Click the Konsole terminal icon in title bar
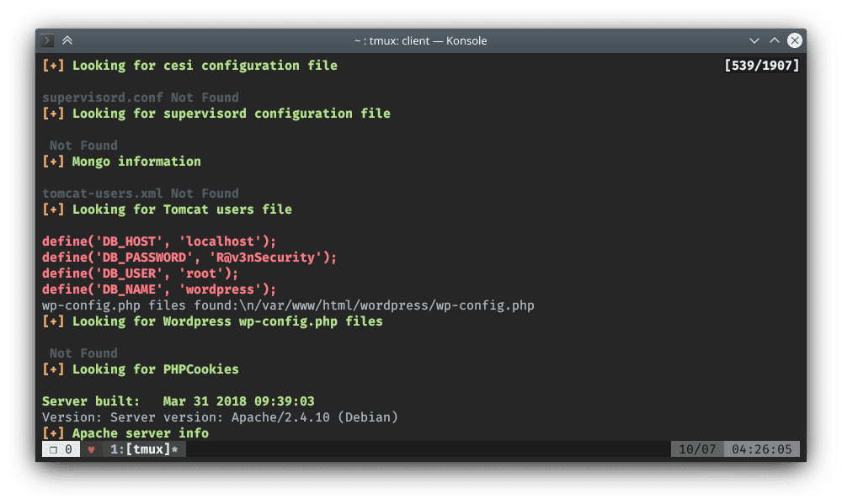The height and width of the screenshot is (504, 842). pos(48,40)
